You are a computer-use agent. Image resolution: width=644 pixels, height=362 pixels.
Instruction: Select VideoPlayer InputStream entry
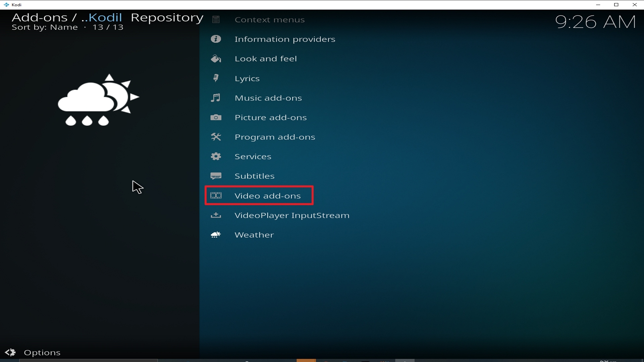(292, 215)
